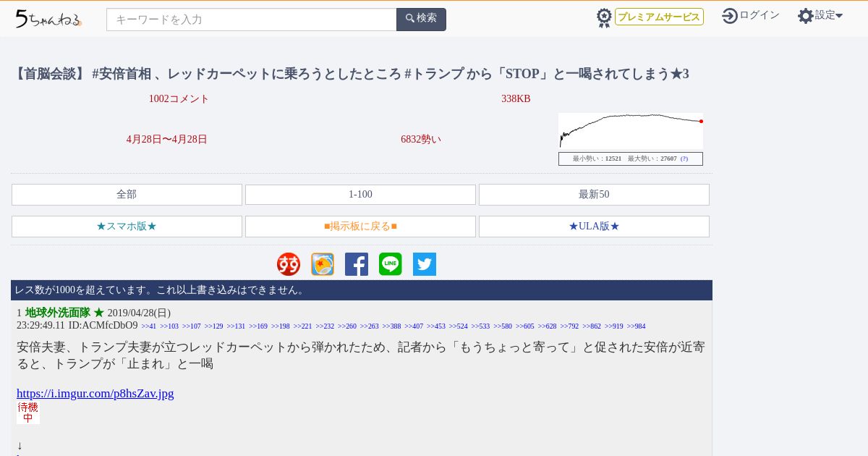Viewport: 868px width, 456px height.
Task: Show posts 1-100
Action: [360, 195]
